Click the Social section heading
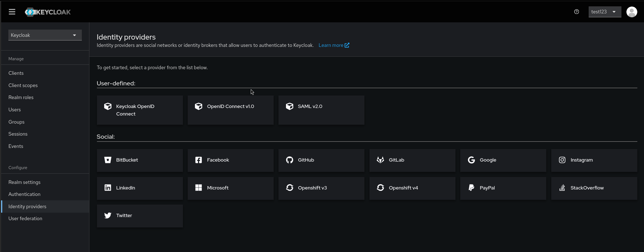Screen dimensions: 644x252 click(x=106, y=137)
